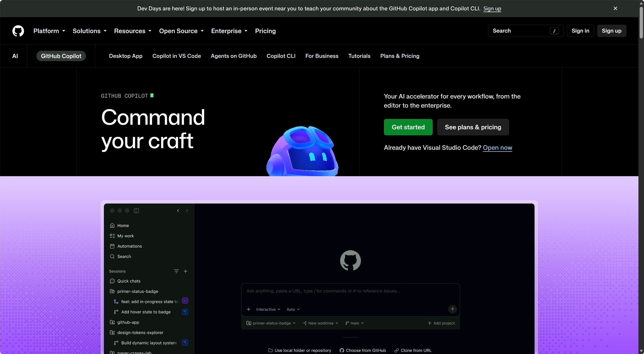The height and width of the screenshot is (354, 644).
Task: Go to Agents on GitHub tab
Action: pyautogui.click(x=234, y=56)
